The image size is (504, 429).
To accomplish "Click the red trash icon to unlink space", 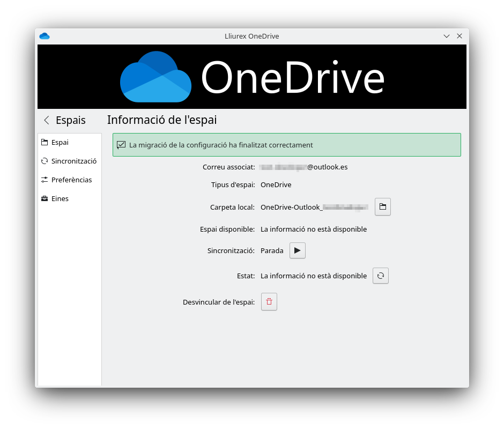I will 269,302.
